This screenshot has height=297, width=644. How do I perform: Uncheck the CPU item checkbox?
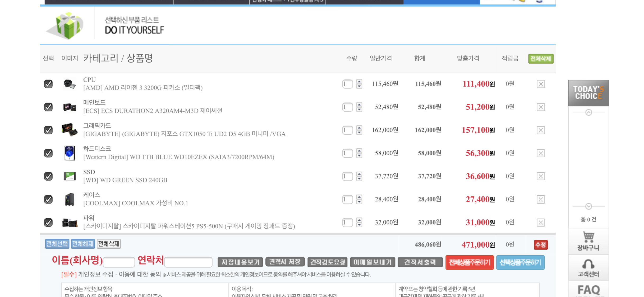(48, 84)
